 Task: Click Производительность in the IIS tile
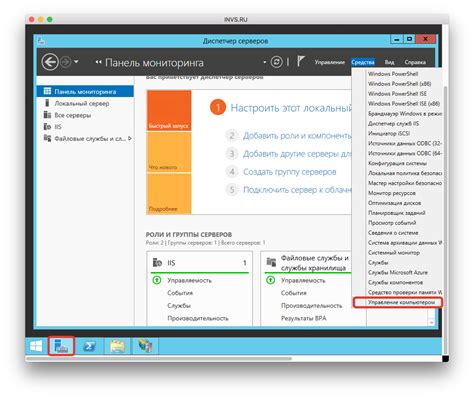[x=198, y=318]
